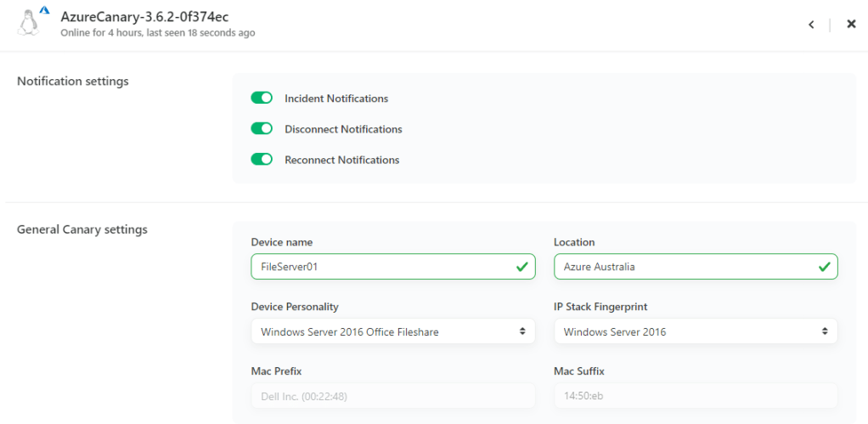Disable the Disconnect Notifications switch
The height and width of the screenshot is (424, 868).
[x=262, y=129]
